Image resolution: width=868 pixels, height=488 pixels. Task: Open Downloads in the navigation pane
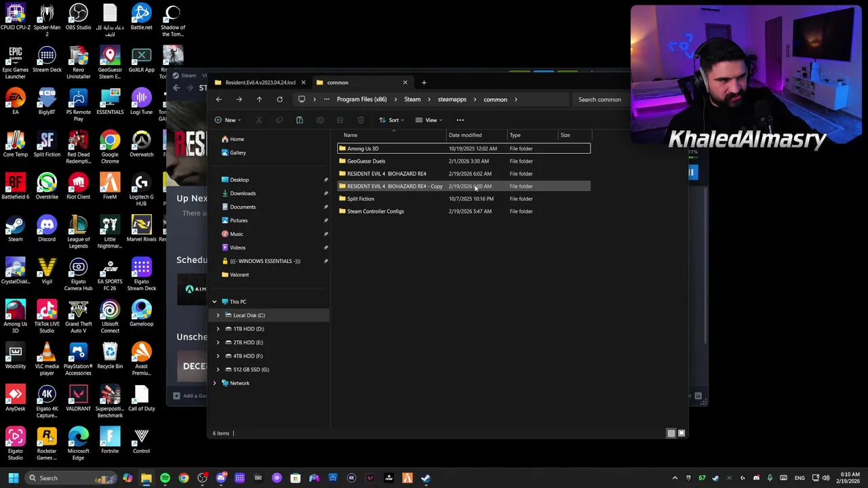click(x=242, y=193)
